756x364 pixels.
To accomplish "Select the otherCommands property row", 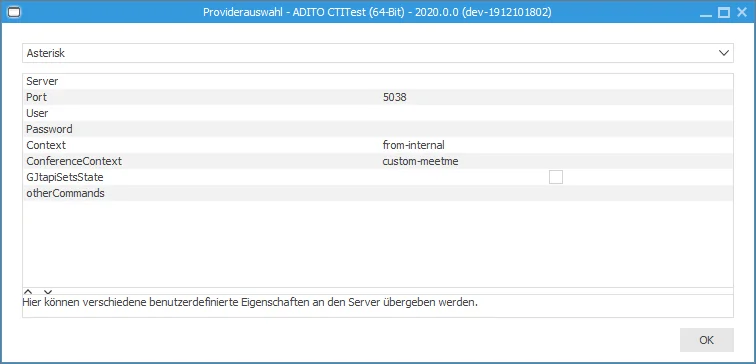I will [x=378, y=193].
